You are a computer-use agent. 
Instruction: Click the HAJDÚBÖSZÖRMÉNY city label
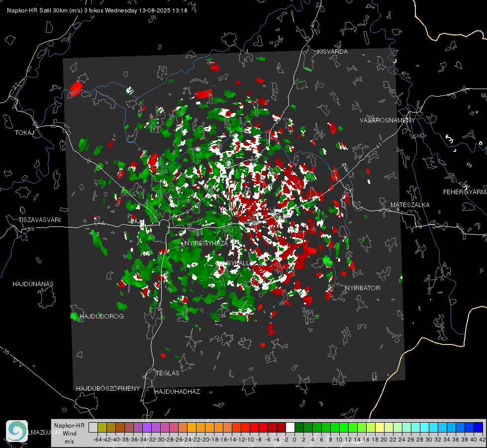tap(108, 389)
